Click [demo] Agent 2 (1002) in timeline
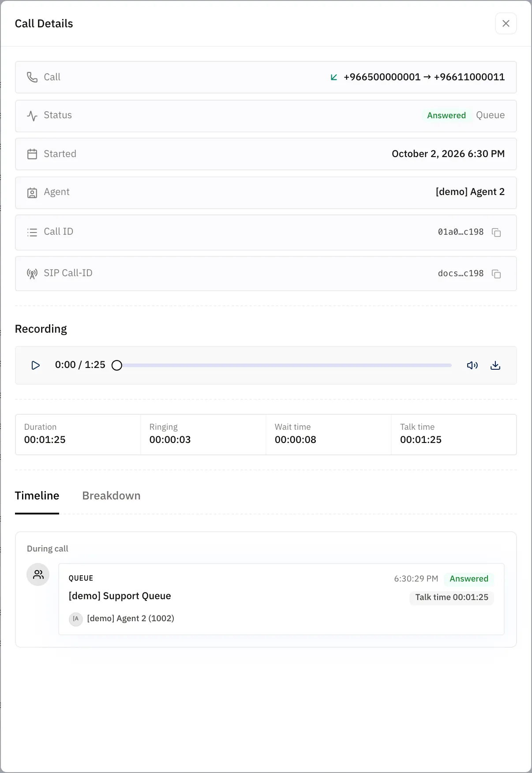Image resolution: width=532 pixels, height=773 pixels. [131, 619]
